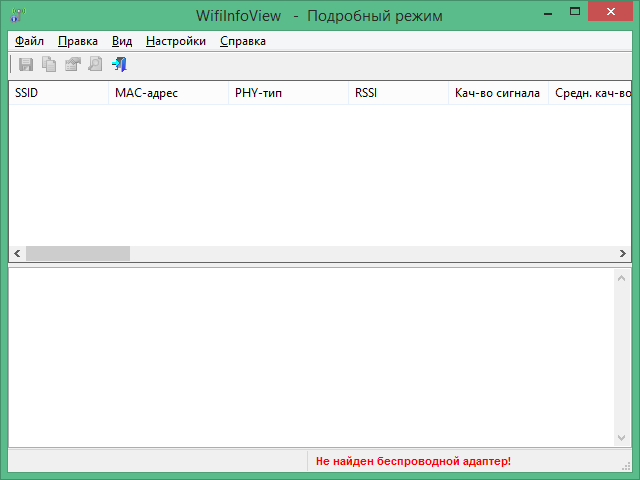Click the lower pane scroll down arrow
Screen dimensions: 640x480
click(x=622, y=438)
